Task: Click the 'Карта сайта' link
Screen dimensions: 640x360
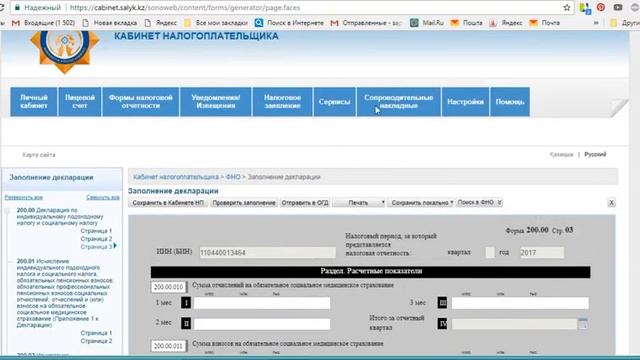Action: coord(39,155)
